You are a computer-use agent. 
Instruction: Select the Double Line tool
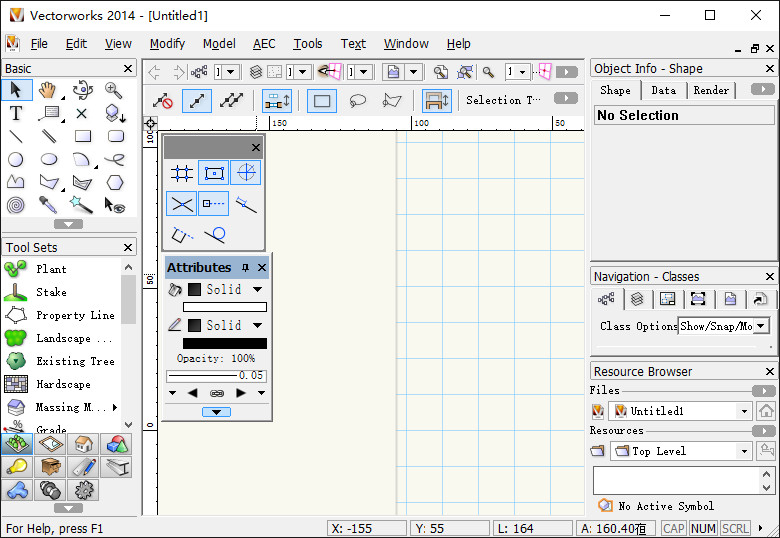coord(49,136)
